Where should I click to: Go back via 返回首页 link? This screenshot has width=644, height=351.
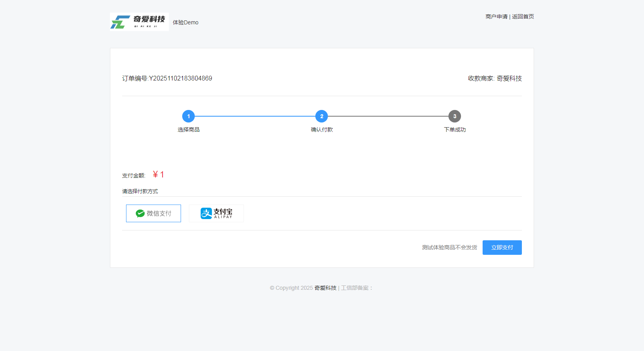(x=523, y=16)
